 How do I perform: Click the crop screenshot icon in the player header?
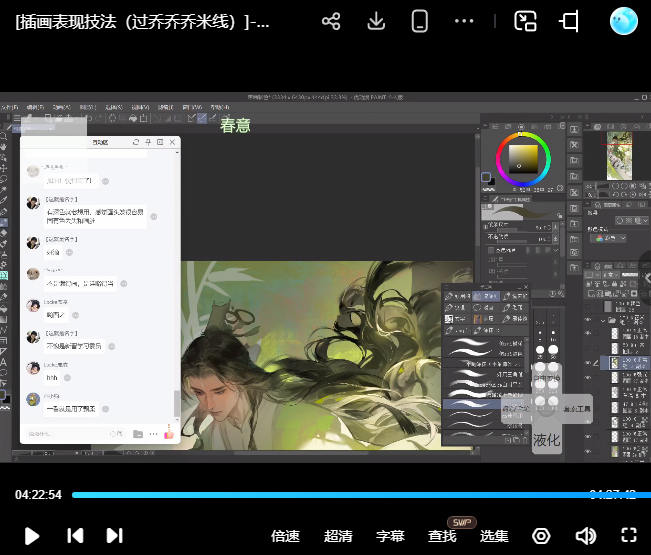tap(569, 21)
